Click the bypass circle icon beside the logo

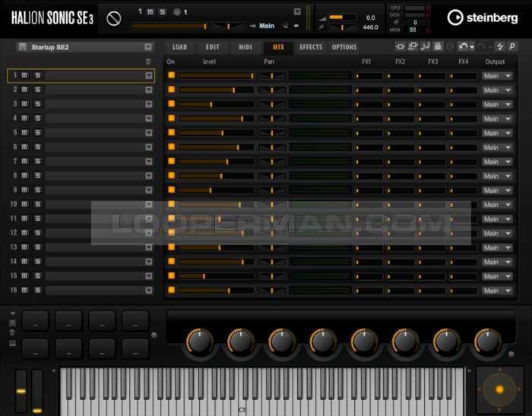coord(114,18)
